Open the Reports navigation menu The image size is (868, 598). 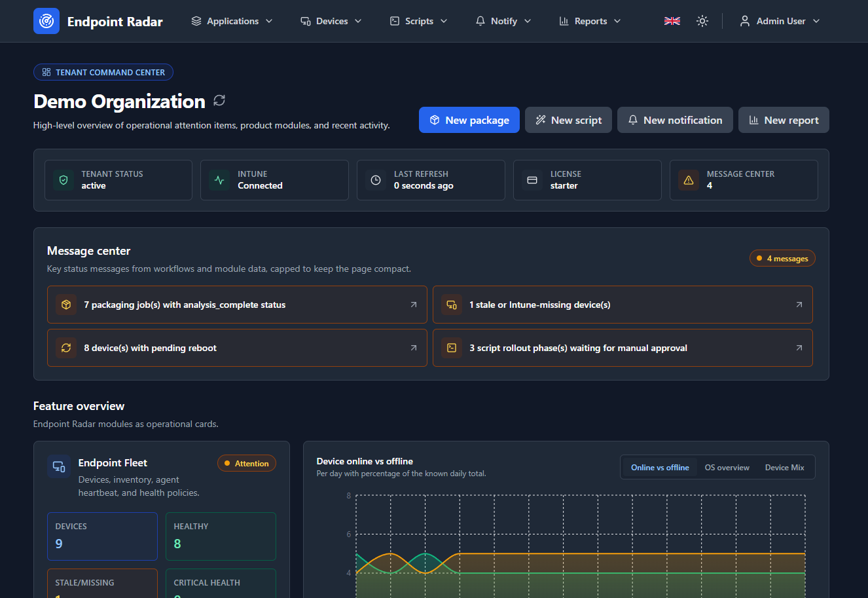click(590, 21)
